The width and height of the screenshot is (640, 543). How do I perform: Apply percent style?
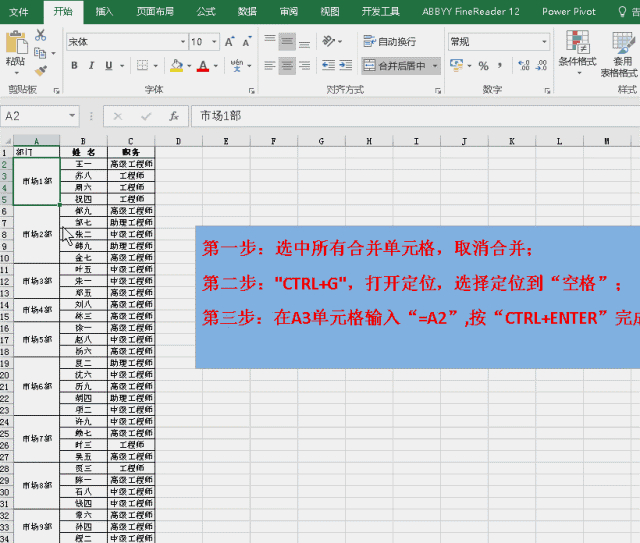pyautogui.click(x=484, y=66)
